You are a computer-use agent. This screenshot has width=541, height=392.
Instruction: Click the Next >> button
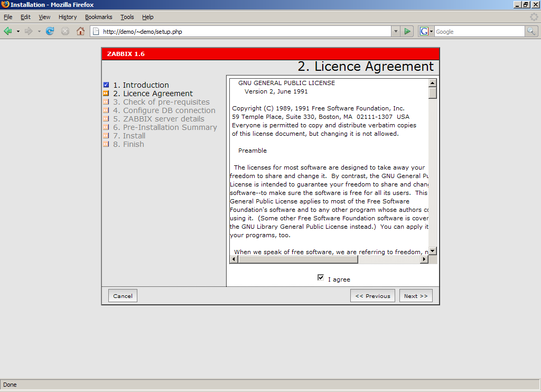[416, 296]
